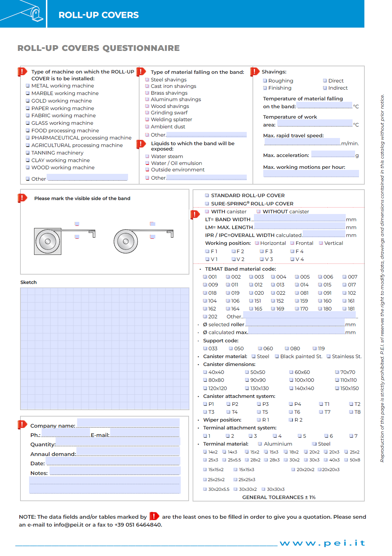Check the Aluminium terminal material box

(x=260, y=444)
